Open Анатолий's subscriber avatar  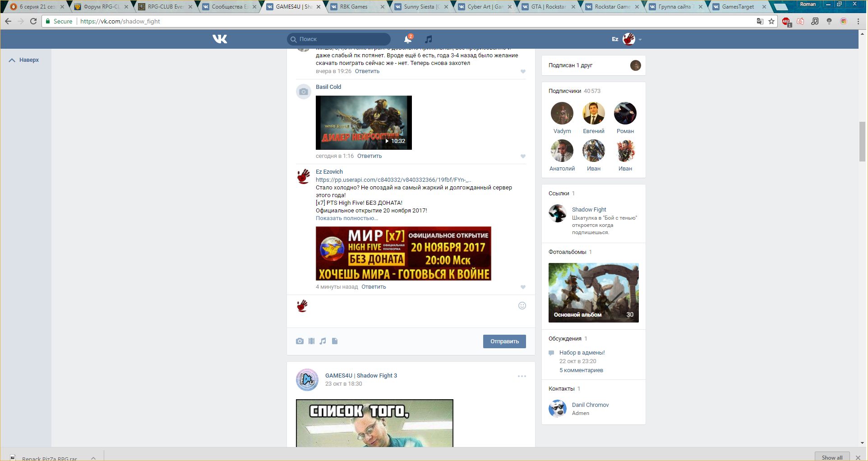pos(562,150)
